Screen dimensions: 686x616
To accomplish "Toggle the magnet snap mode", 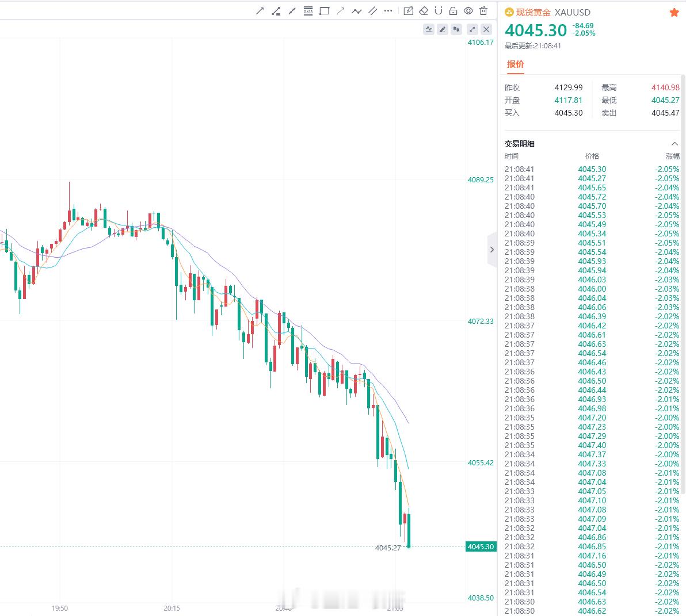I will tap(439, 10).
